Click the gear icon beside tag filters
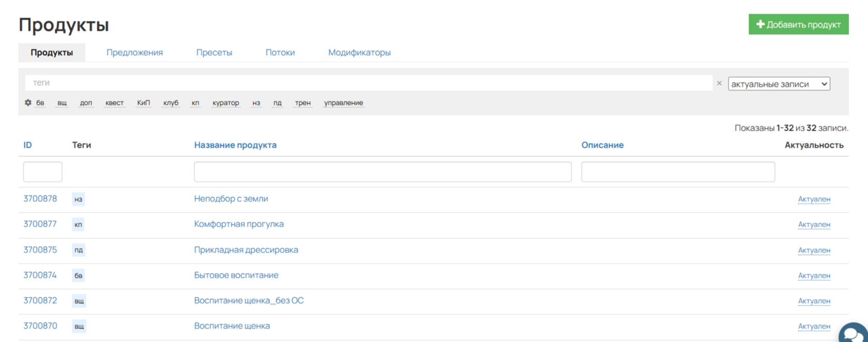This screenshot has height=342, width=868. [x=28, y=103]
